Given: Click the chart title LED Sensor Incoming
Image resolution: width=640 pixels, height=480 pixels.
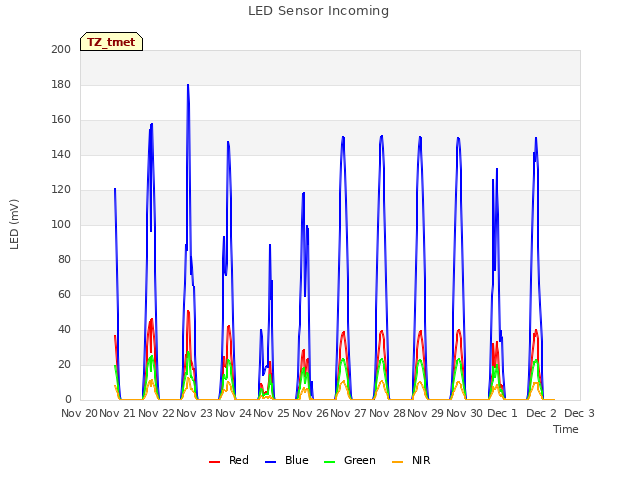Looking at the screenshot, I should 318,11.
